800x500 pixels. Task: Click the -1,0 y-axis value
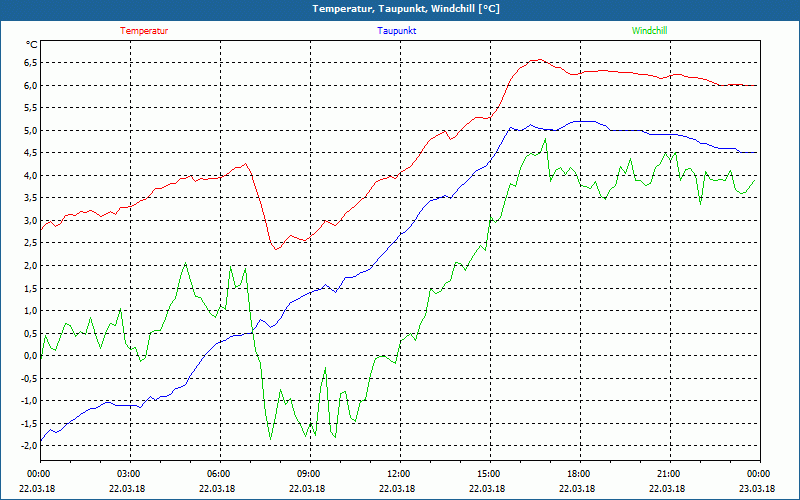pos(30,401)
